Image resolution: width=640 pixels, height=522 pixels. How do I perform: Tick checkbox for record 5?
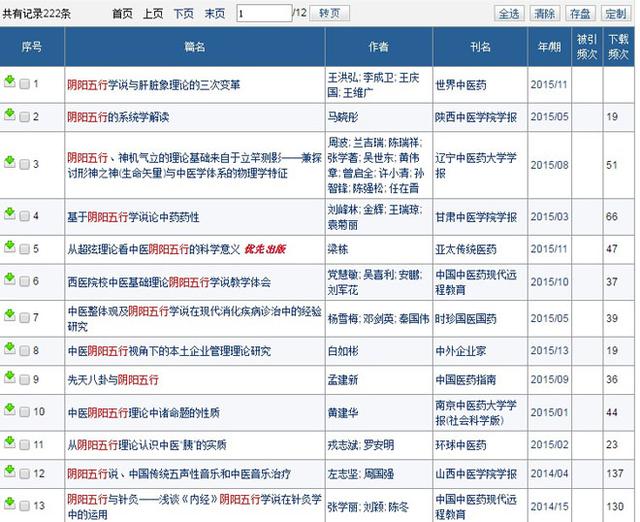click(x=24, y=249)
